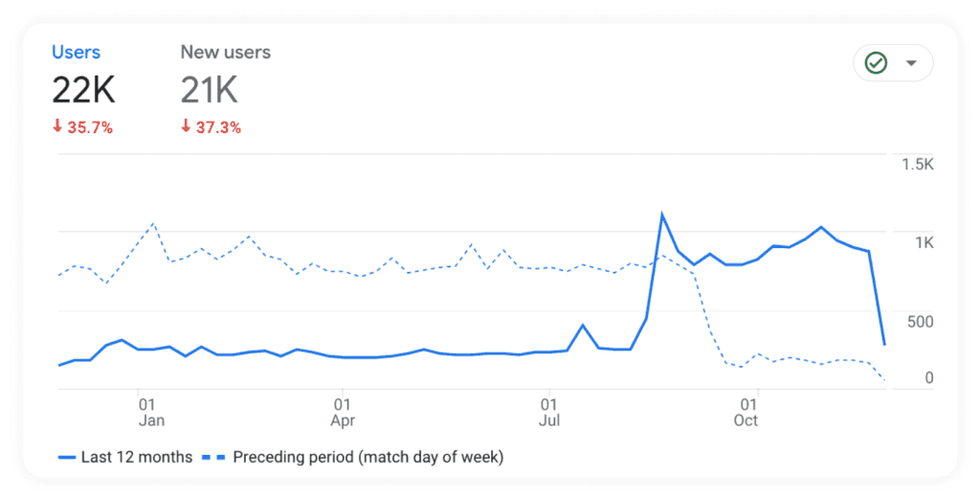Expand the dropdown arrow beside the green checkmark
Viewport: 980px width, 500px height.
(911, 63)
